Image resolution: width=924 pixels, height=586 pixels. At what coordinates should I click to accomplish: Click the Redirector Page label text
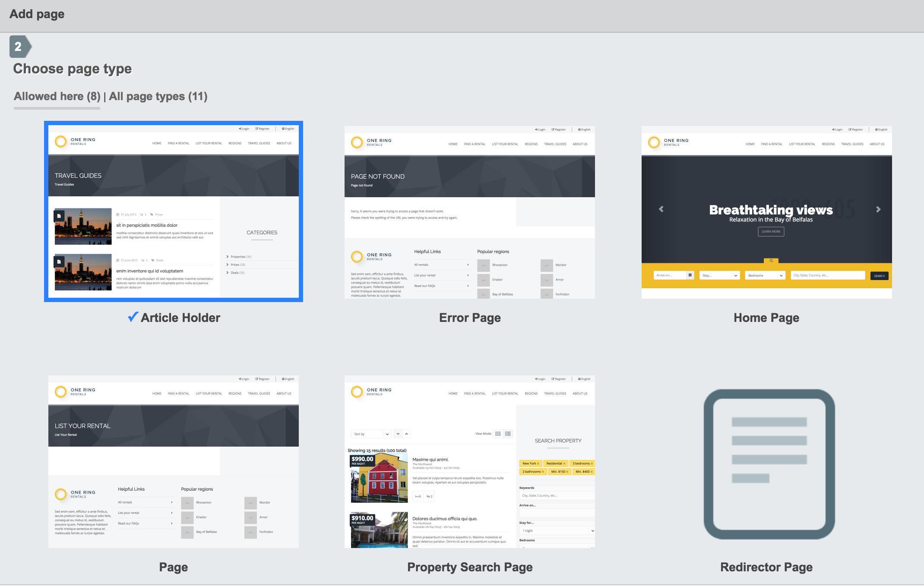(766, 567)
